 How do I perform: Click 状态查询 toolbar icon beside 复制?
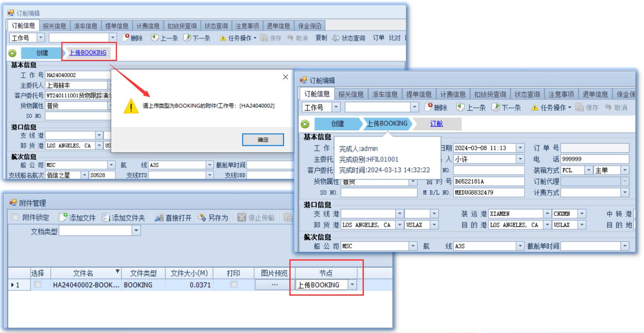pyautogui.click(x=336, y=38)
